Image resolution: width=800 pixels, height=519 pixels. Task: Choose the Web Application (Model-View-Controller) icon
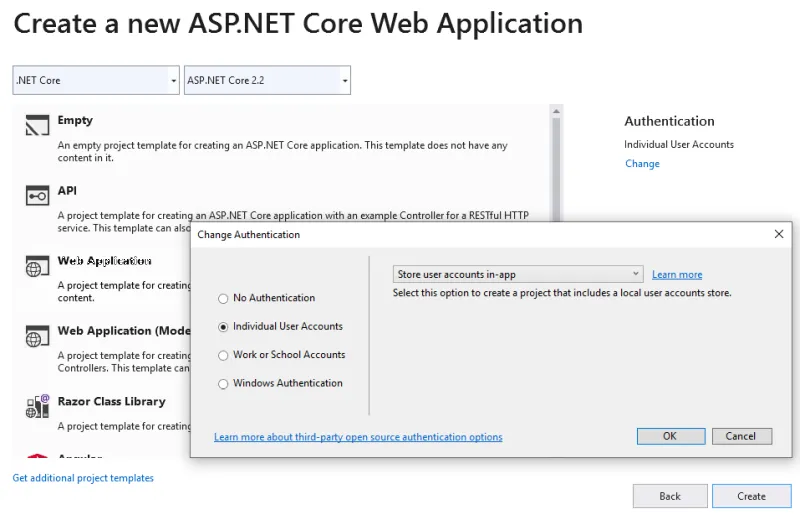(37, 336)
